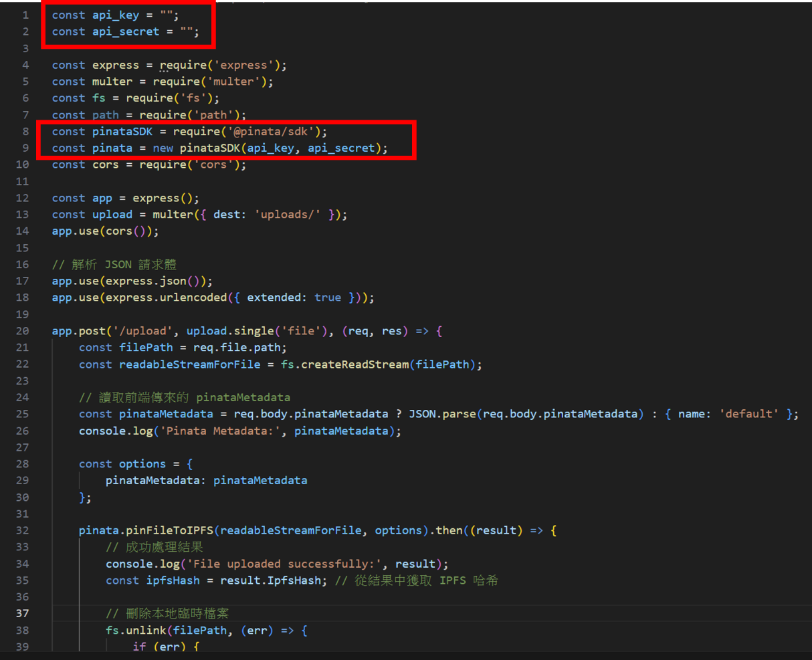This screenshot has height=660, width=812.
Task: Click line number 4 in the gutter
Action: [x=25, y=65]
